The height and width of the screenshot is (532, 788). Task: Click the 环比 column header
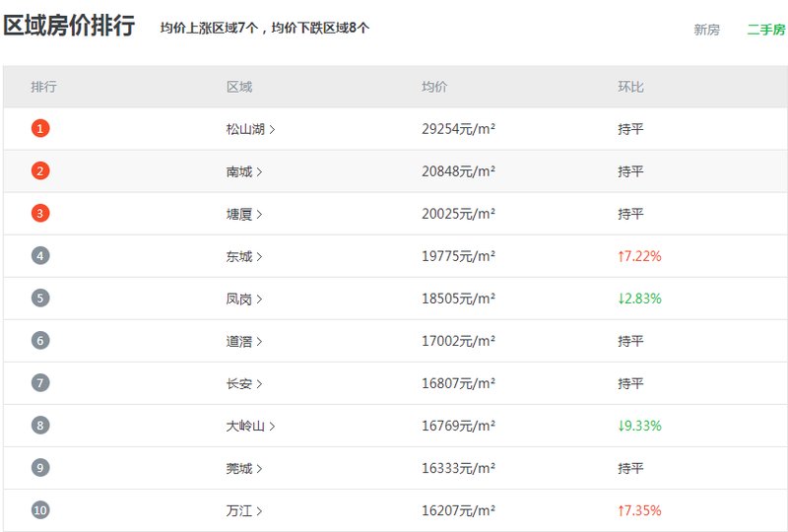630,87
